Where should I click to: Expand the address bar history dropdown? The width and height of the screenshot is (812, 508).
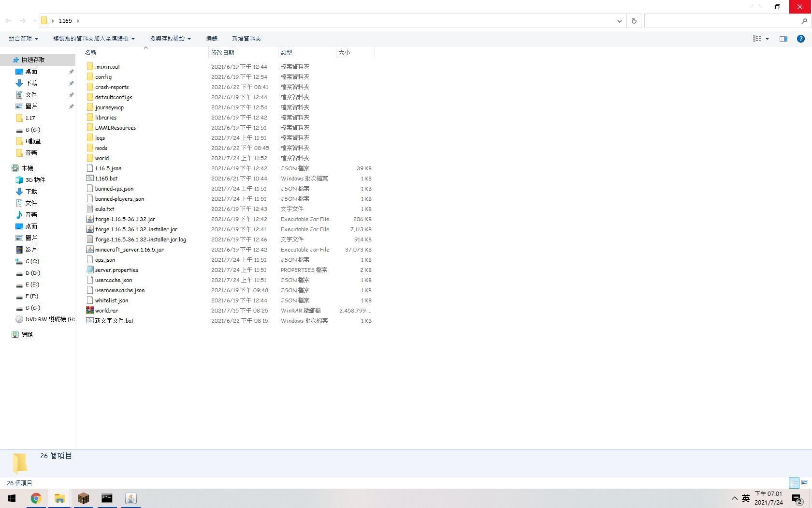(x=619, y=21)
